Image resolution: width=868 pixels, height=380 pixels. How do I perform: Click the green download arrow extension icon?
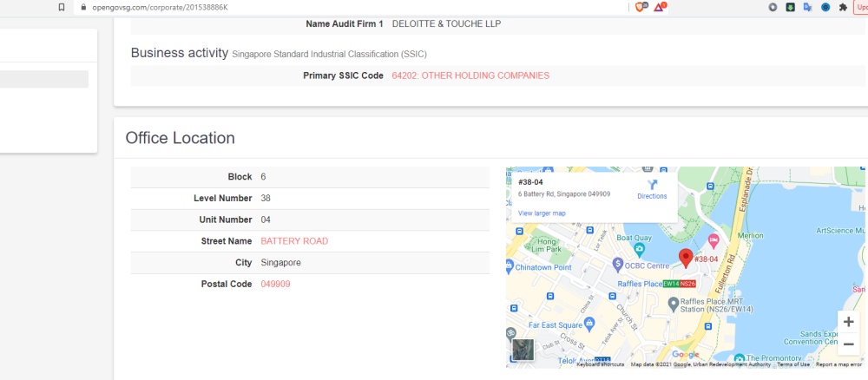click(x=791, y=7)
